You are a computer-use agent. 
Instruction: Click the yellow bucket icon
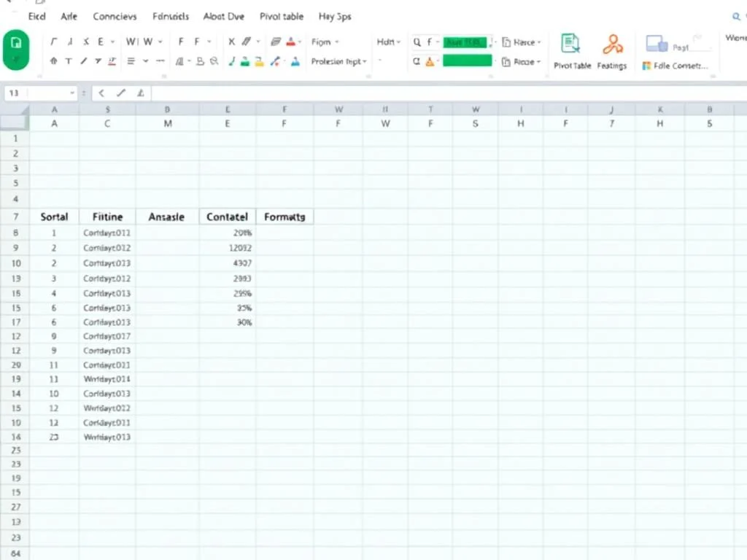click(259, 61)
